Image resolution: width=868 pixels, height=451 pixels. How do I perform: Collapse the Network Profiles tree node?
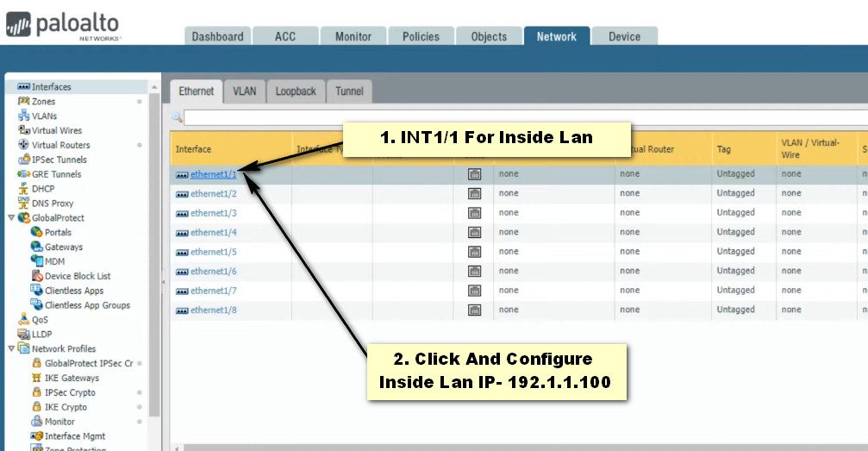[11, 348]
